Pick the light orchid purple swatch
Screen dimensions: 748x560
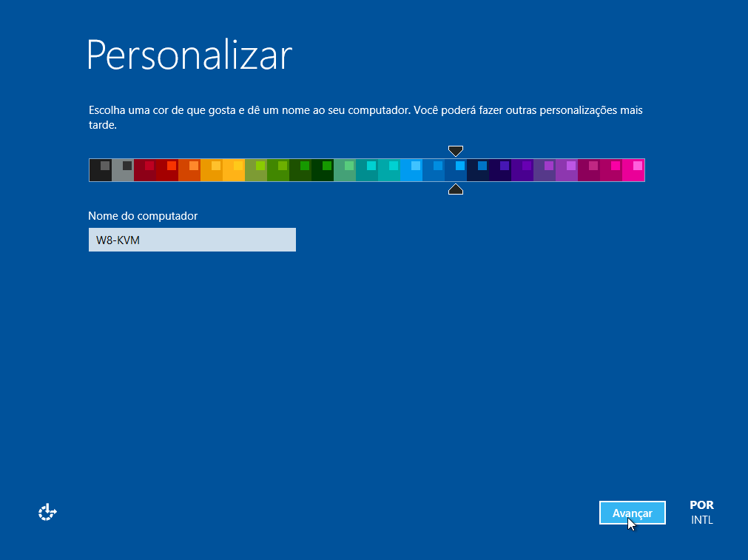pos(566,170)
